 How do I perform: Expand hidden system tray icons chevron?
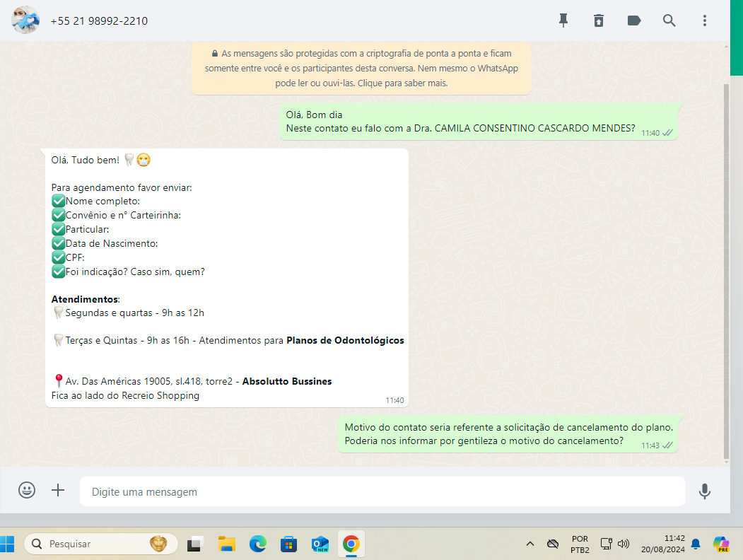point(530,544)
